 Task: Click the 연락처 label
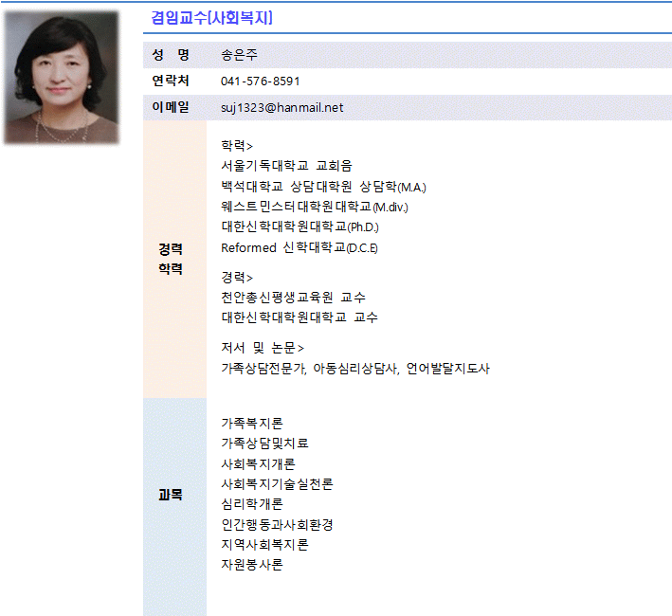click(x=171, y=81)
